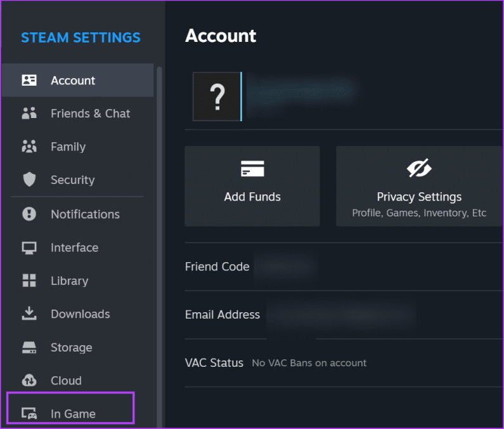This screenshot has width=504, height=429.
Task: Click the Account card icon in sidebar
Action: tap(29, 81)
